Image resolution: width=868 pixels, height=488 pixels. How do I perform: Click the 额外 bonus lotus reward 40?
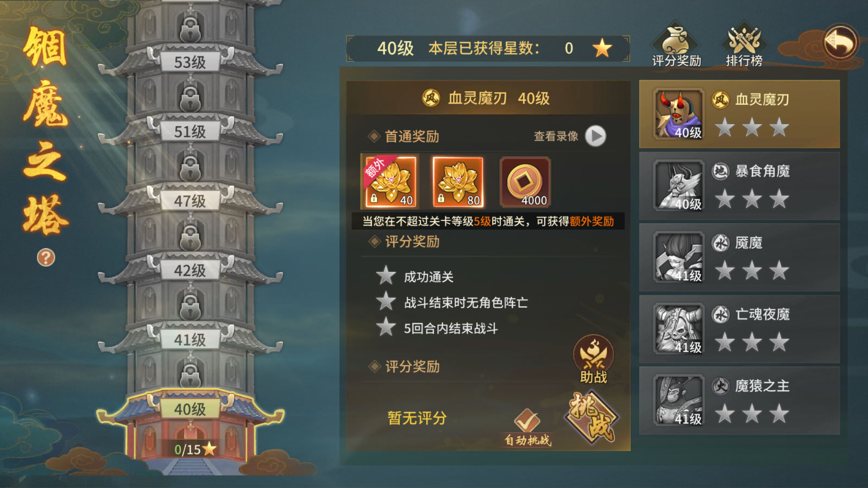389,182
